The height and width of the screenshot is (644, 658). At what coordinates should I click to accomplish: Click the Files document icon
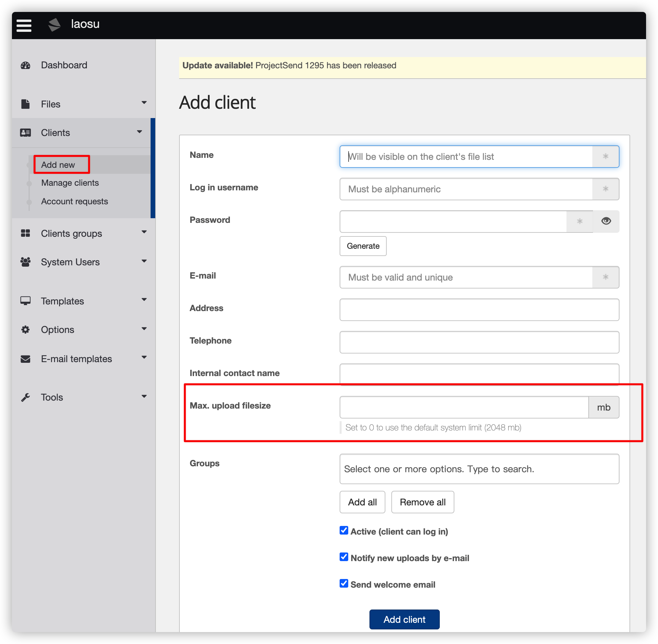tap(26, 104)
